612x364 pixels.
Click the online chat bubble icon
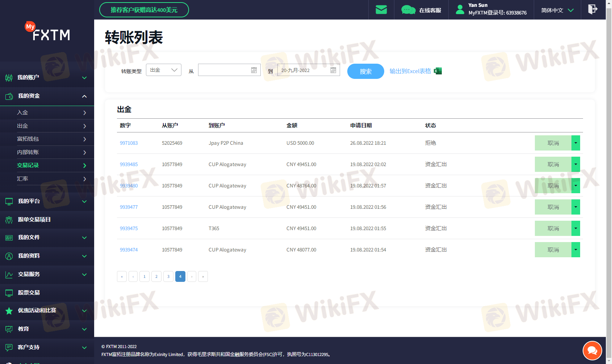coord(408,10)
